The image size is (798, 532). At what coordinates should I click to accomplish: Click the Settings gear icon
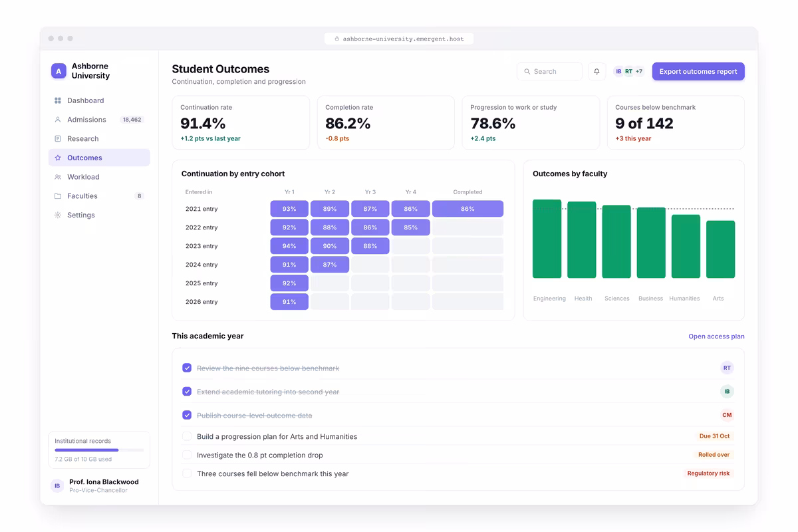[58, 215]
